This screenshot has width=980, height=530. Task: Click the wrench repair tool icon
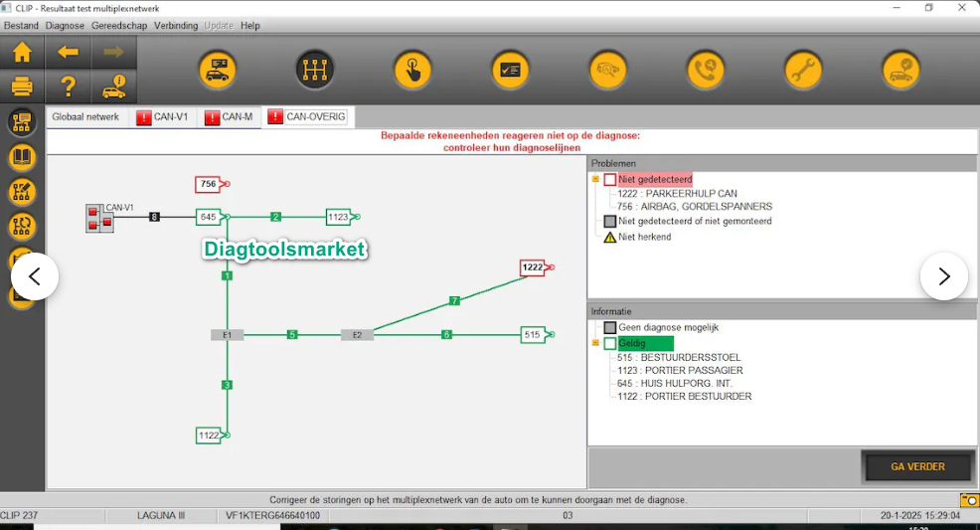tap(803, 70)
